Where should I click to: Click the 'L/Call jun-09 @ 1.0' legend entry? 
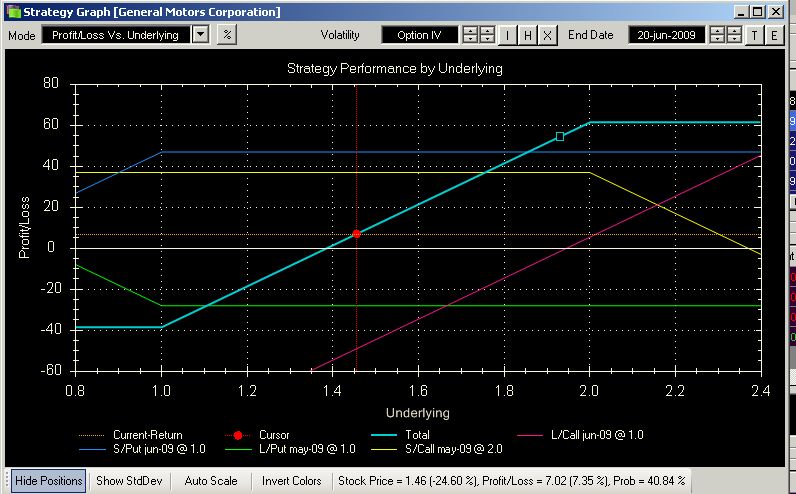(580, 435)
